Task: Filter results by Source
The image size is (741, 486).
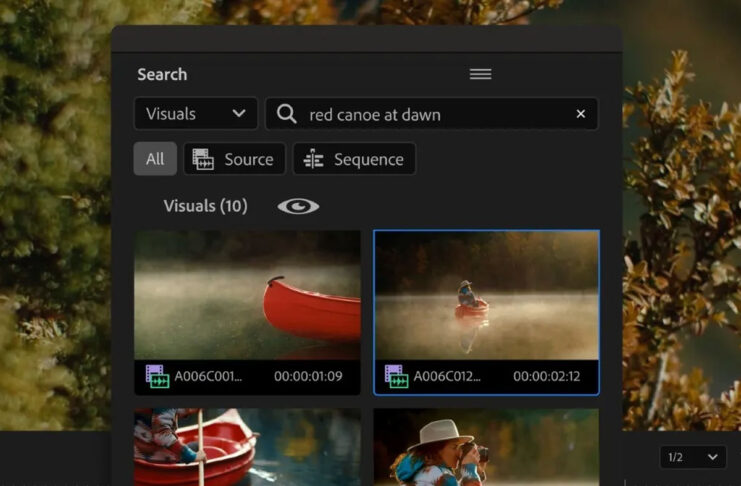Action: pos(234,159)
